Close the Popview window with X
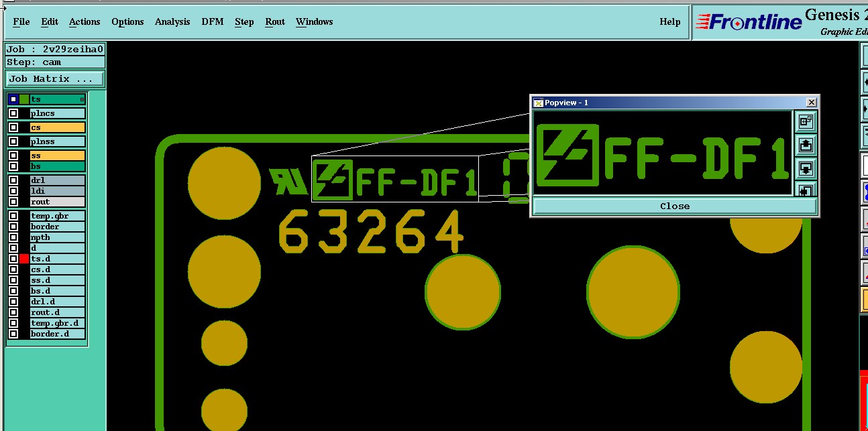868x431 pixels. (x=811, y=103)
